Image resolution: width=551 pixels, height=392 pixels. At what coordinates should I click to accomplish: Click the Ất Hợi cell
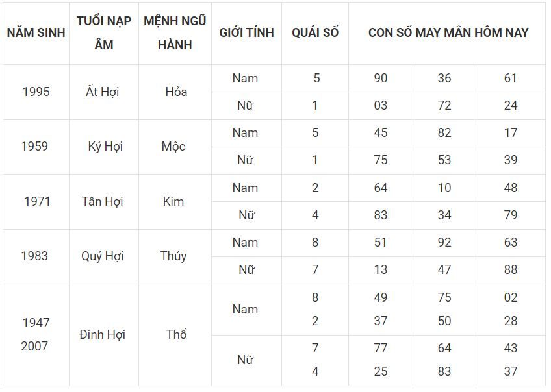click(x=102, y=92)
